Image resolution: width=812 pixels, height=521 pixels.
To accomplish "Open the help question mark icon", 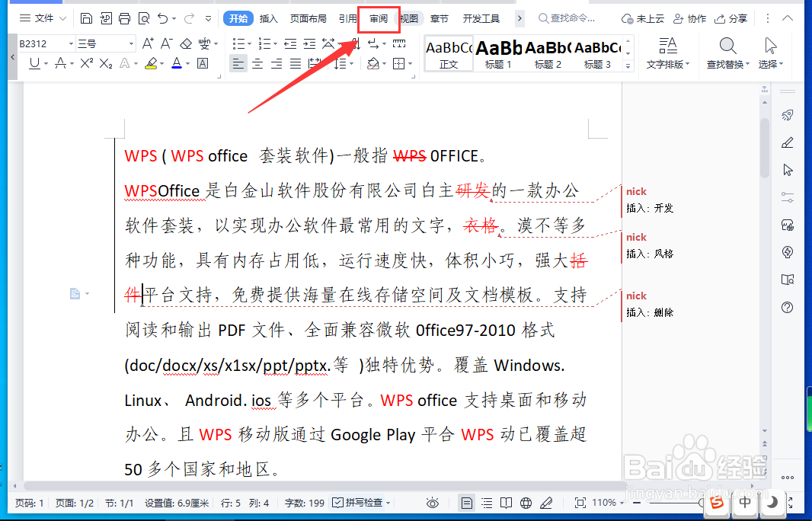I will 787,308.
